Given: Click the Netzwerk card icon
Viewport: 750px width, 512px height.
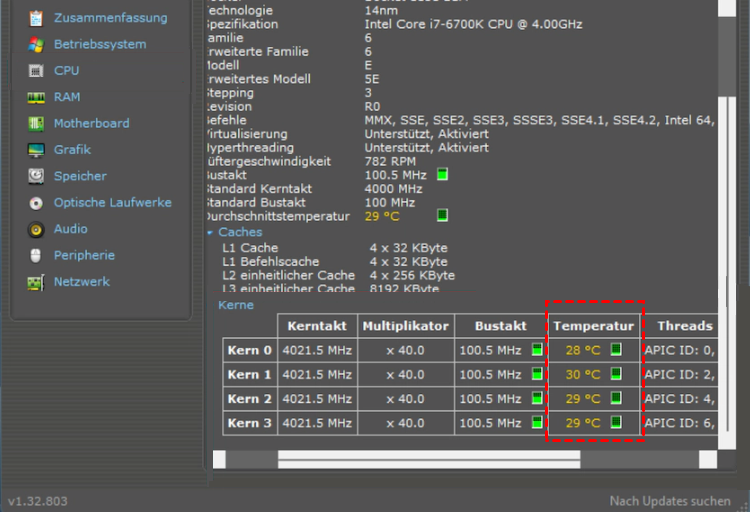Looking at the screenshot, I should (36, 282).
